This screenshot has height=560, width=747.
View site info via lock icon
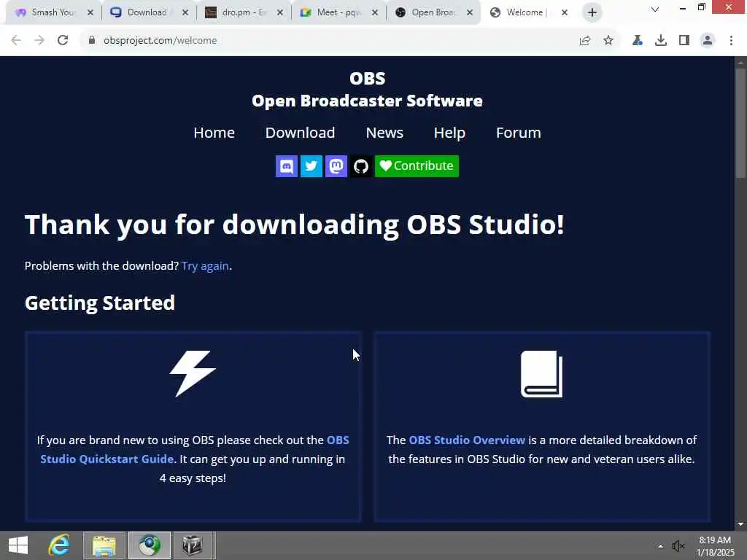click(92, 41)
